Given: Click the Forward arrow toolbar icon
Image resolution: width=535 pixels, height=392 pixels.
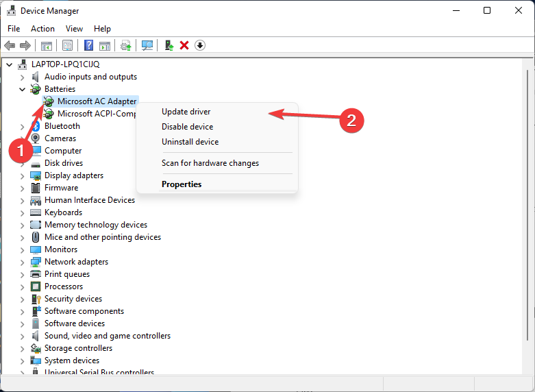Looking at the screenshot, I should point(25,45).
